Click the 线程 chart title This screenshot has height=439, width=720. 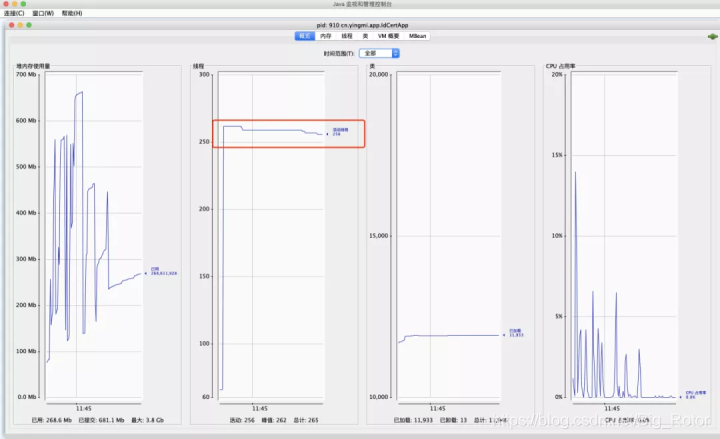point(198,66)
